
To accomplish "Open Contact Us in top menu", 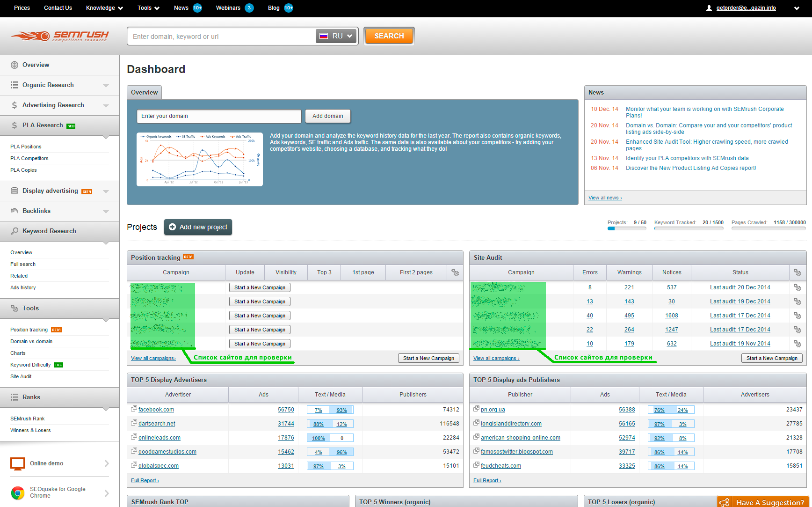I will coord(58,8).
